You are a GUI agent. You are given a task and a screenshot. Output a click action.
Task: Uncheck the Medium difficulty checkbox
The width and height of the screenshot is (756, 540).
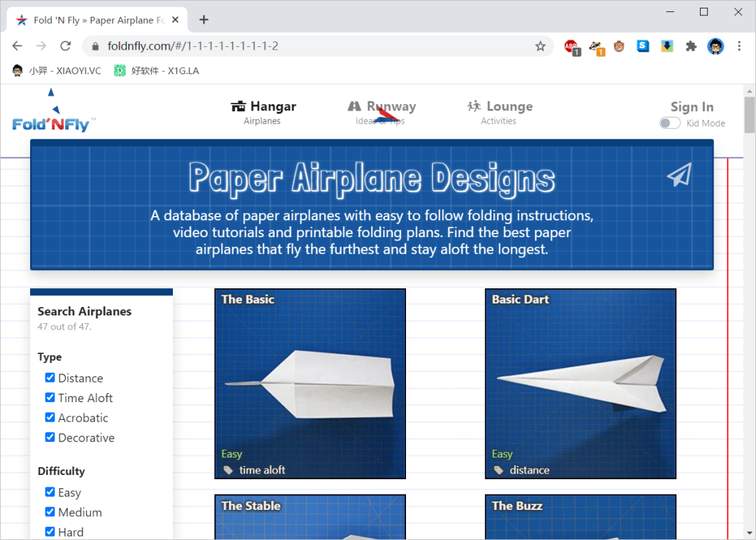[50, 512]
